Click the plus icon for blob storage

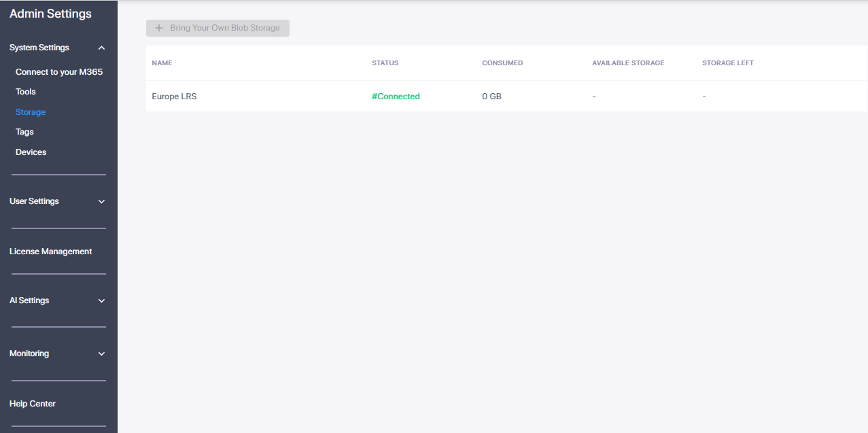(x=159, y=28)
